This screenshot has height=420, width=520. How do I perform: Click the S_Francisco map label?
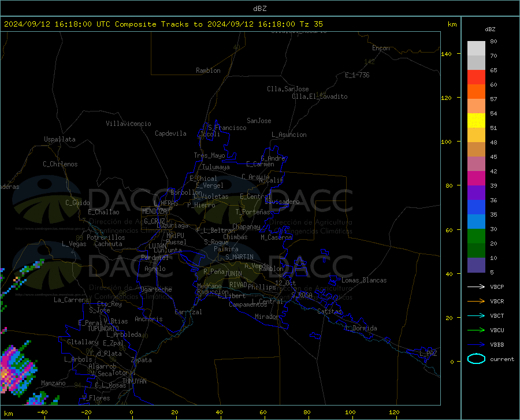tap(227, 128)
